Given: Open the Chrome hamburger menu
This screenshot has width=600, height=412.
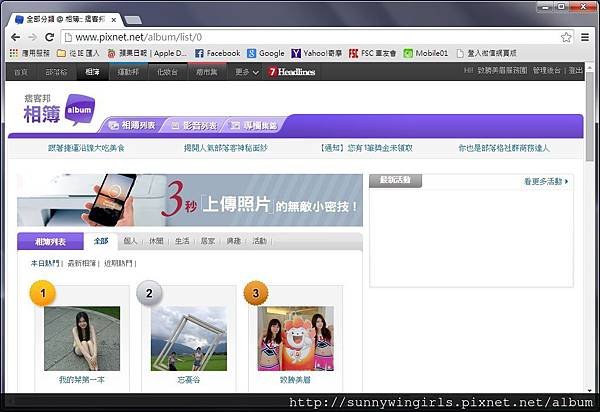Looking at the screenshot, I should [x=585, y=37].
